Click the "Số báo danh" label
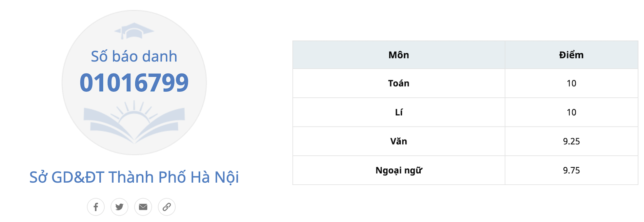The image size is (644, 222). pyautogui.click(x=134, y=56)
